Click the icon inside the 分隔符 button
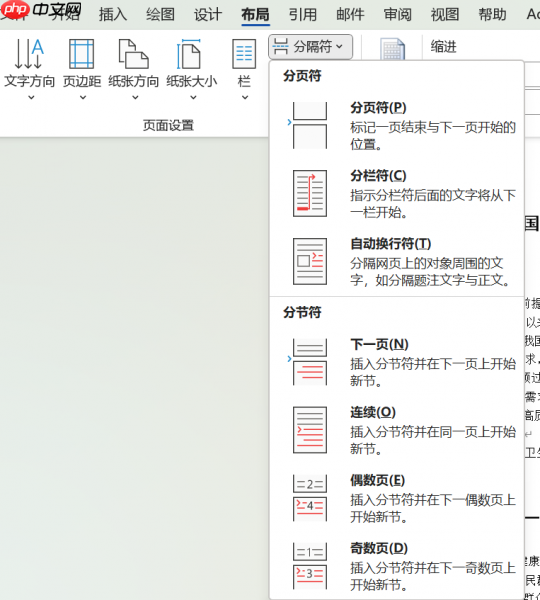The image size is (540, 600). tap(281, 47)
